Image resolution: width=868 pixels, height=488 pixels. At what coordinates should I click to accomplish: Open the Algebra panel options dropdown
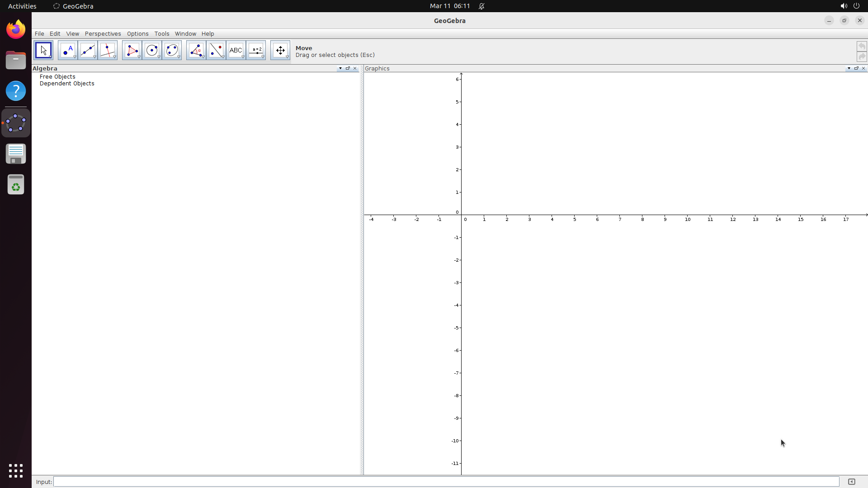pyautogui.click(x=340, y=68)
